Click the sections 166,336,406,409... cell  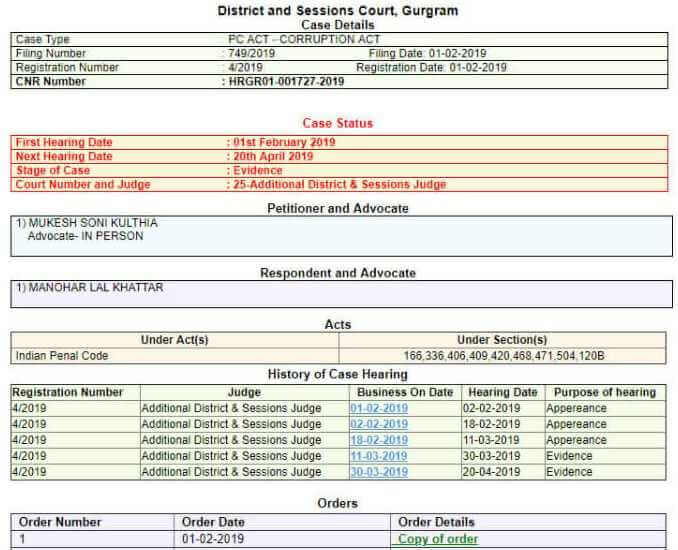(x=504, y=356)
